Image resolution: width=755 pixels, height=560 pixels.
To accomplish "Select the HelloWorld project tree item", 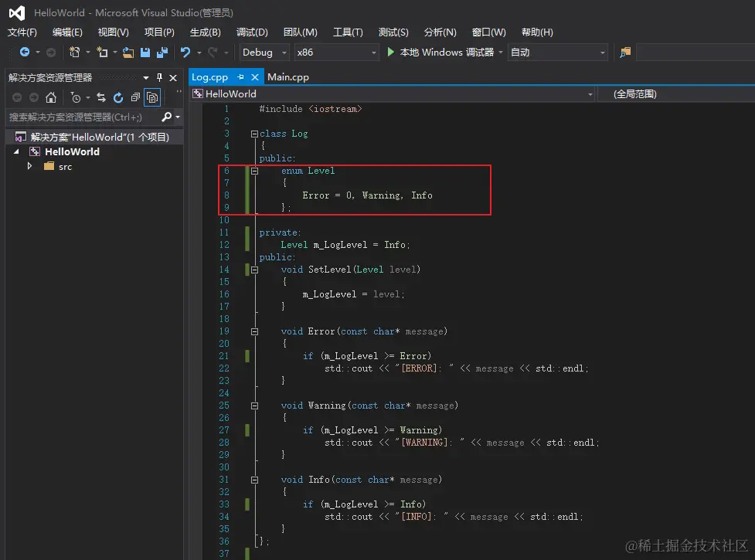I will (72, 151).
